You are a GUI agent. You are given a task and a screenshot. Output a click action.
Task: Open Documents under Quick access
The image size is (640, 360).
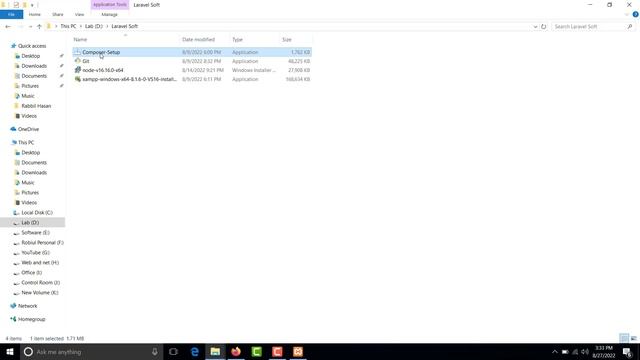point(34,76)
